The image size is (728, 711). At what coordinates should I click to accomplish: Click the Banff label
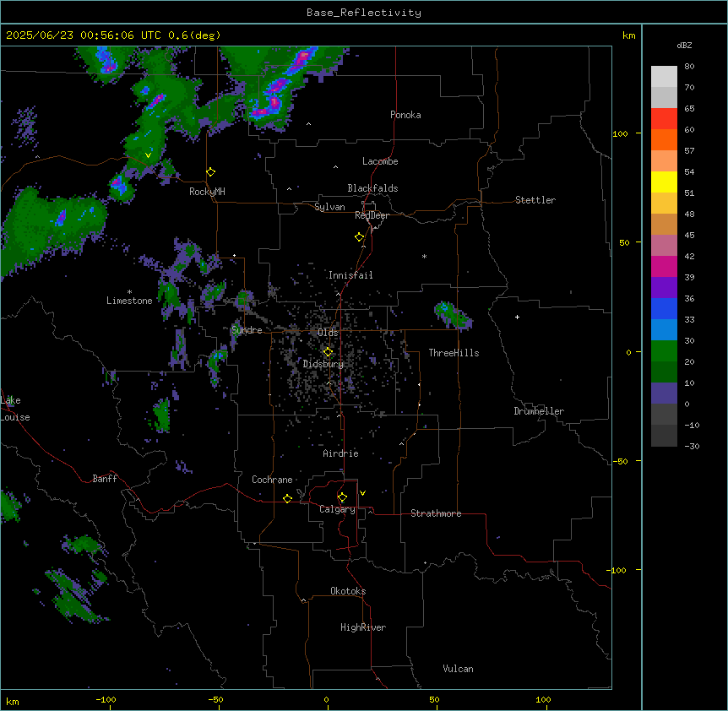pos(105,479)
